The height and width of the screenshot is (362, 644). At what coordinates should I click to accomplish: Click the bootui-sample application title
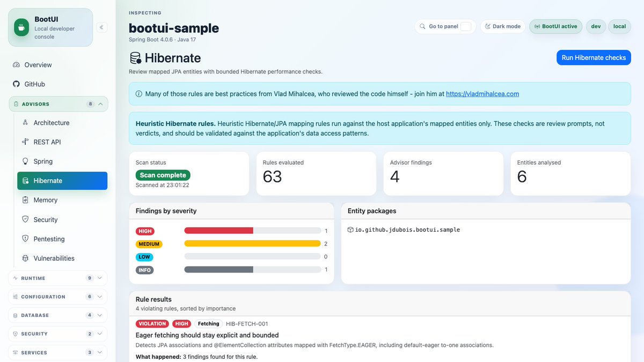[x=174, y=28]
